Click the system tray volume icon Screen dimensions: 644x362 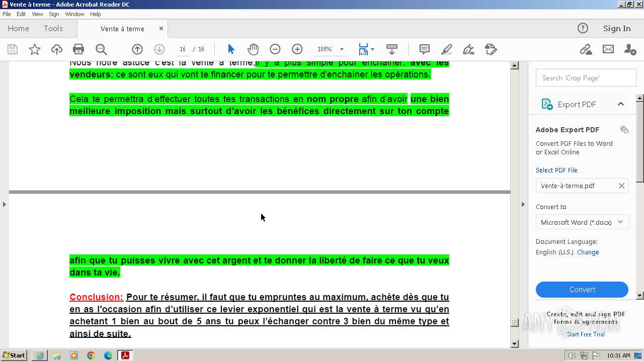tap(572, 355)
